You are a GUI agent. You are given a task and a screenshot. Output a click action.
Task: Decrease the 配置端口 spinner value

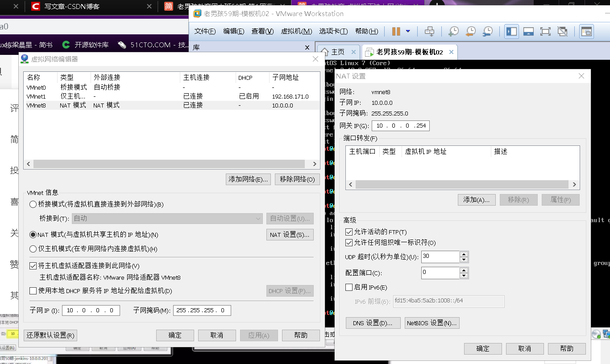click(x=464, y=275)
